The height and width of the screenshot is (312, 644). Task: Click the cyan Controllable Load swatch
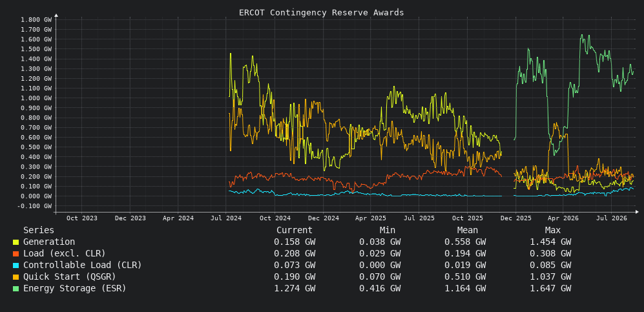click(16, 265)
